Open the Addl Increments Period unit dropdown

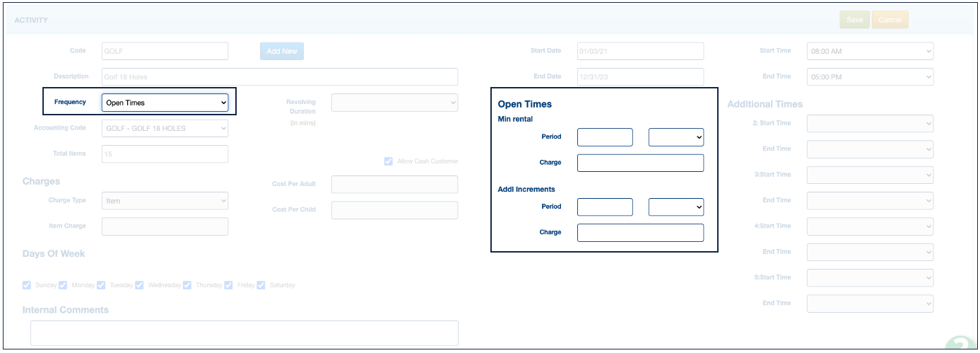click(675, 207)
